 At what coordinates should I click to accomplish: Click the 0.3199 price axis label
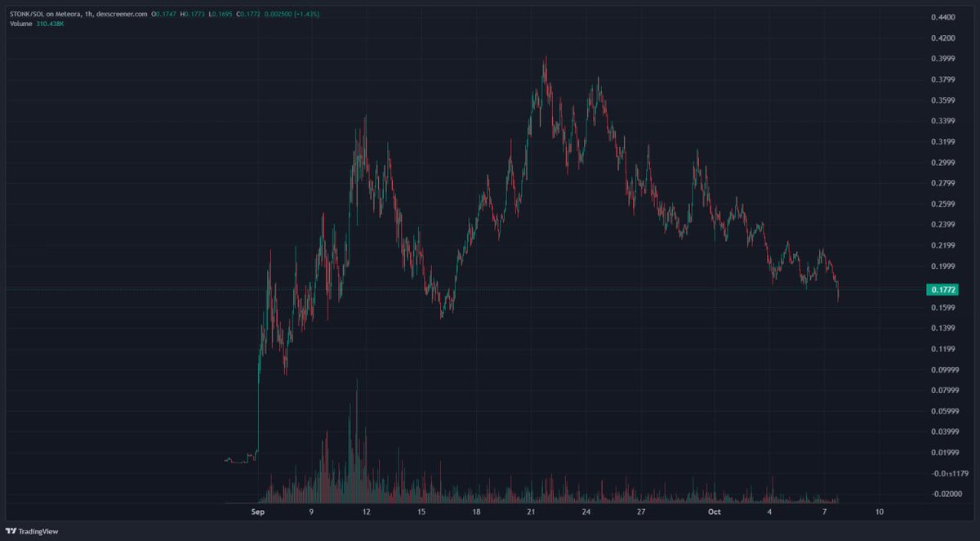tap(942, 142)
